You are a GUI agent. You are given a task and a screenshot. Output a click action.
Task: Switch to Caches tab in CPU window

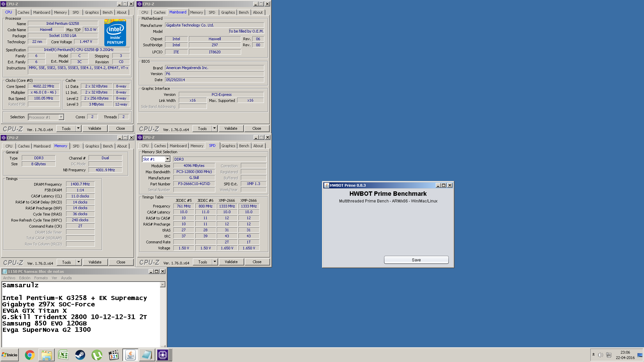pyautogui.click(x=23, y=12)
